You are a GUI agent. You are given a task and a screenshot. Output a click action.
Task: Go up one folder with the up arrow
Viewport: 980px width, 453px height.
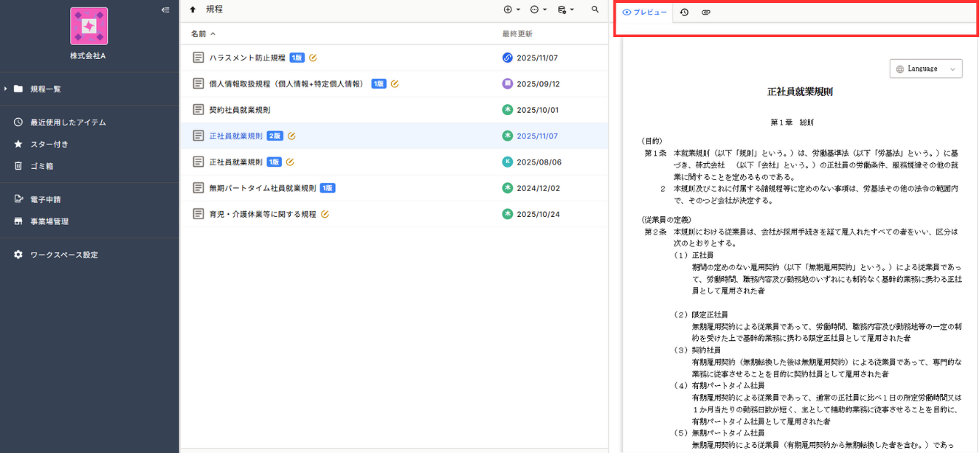point(192,9)
